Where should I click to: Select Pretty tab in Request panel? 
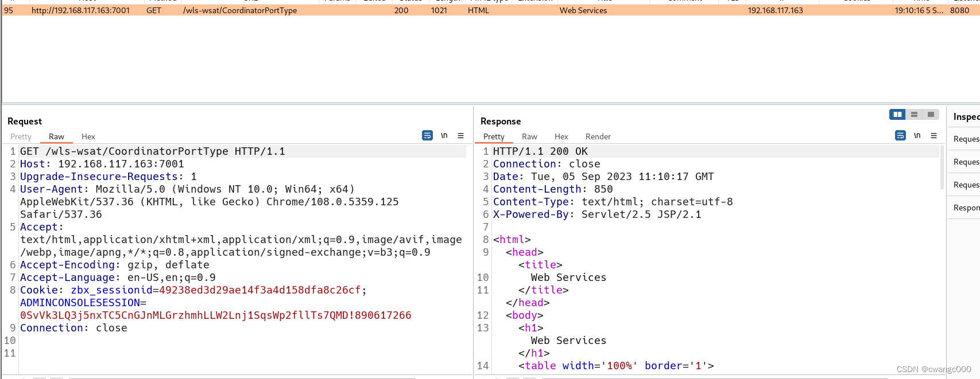tap(21, 136)
